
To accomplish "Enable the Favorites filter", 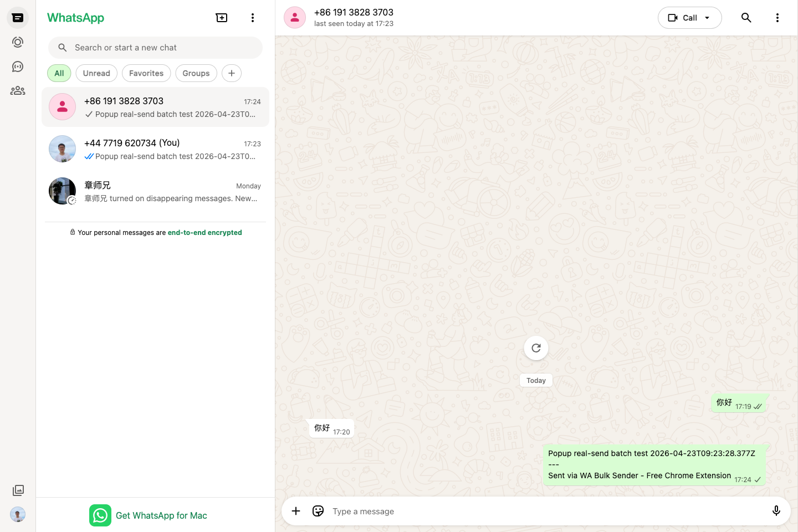I will point(146,73).
